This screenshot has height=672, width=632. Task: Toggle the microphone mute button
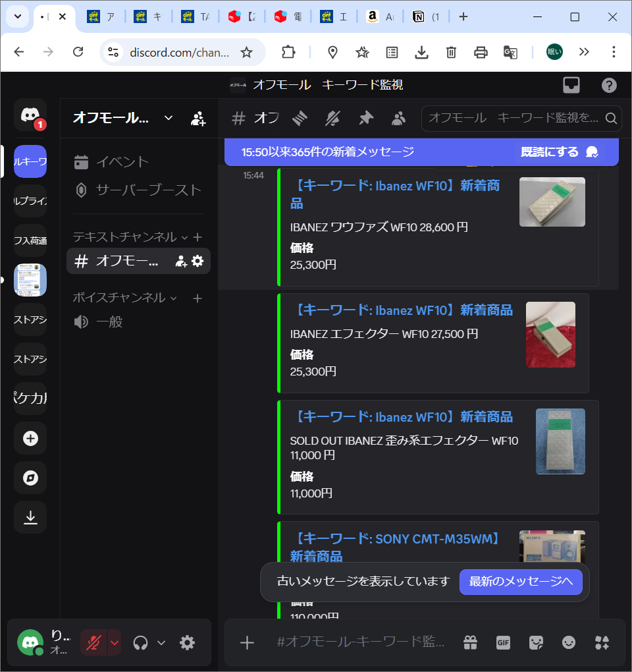pos(93,642)
